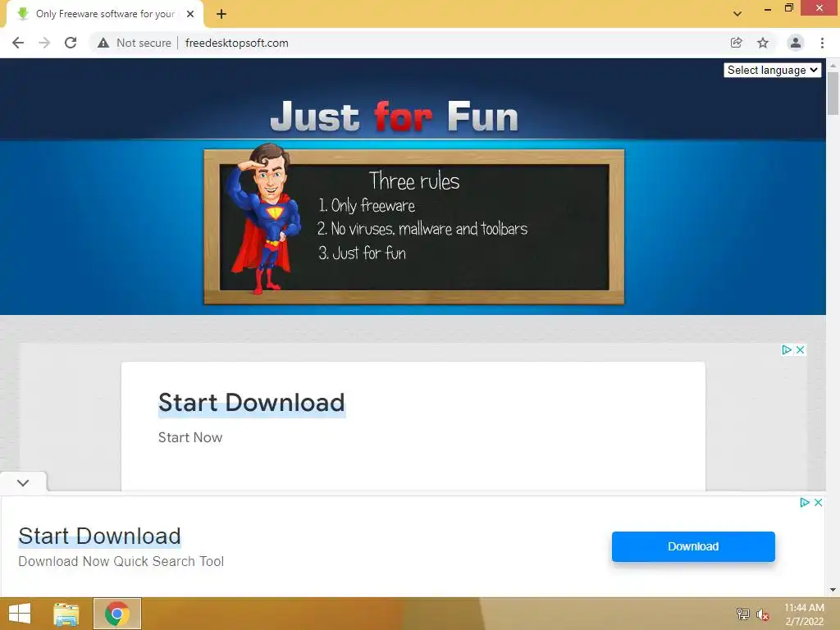This screenshot has width=840, height=630.
Task: Click the Chrome taskbar icon
Action: point(117,614)
